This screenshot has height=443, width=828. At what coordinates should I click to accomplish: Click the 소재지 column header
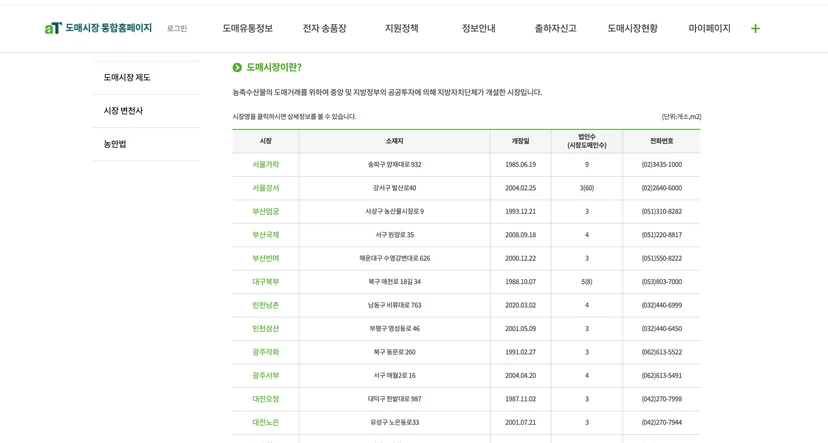tap(394, 141)
